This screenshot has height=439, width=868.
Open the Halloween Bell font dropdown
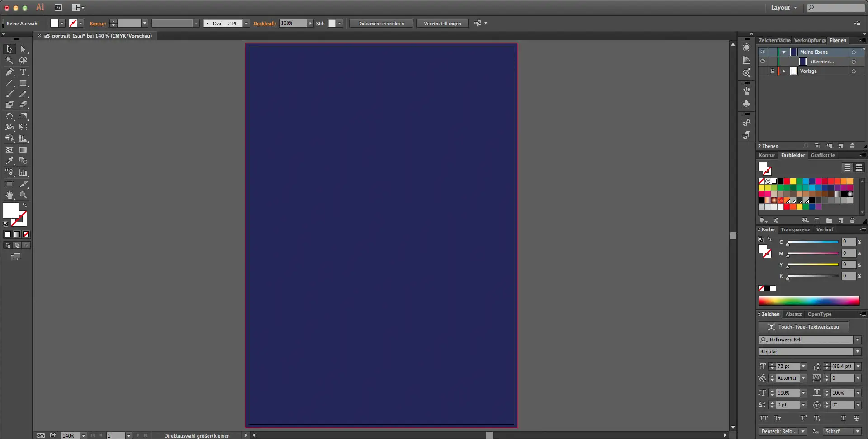click(857, 340)
